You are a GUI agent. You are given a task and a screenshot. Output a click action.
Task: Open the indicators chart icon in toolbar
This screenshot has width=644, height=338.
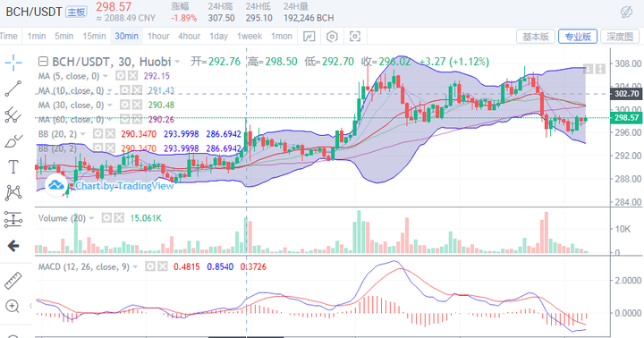(309, 37)
